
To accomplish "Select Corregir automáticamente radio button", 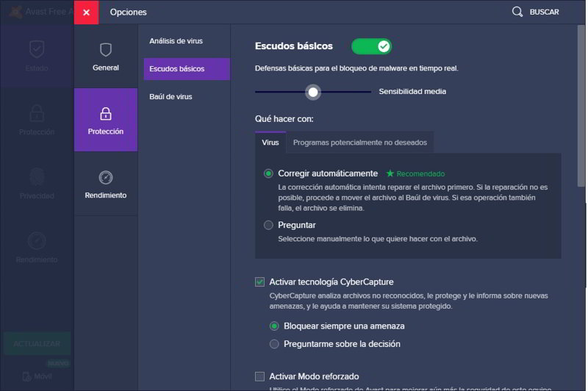I will pyautogui.click(x=268, y=173).
